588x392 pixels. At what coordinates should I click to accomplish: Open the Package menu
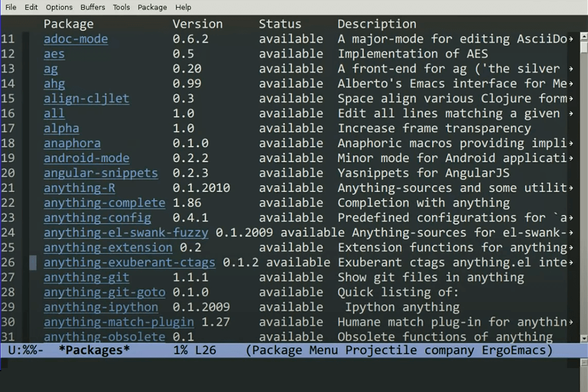[153, 7]
